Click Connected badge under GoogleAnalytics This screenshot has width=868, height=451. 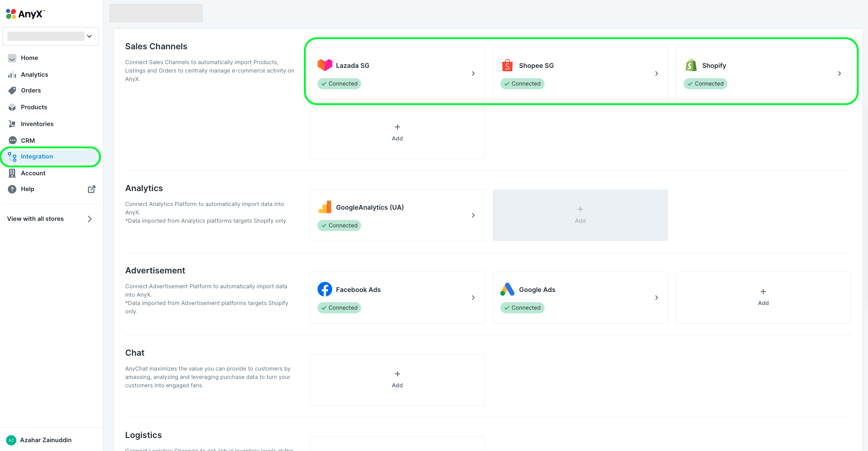(x=339, y=225)
